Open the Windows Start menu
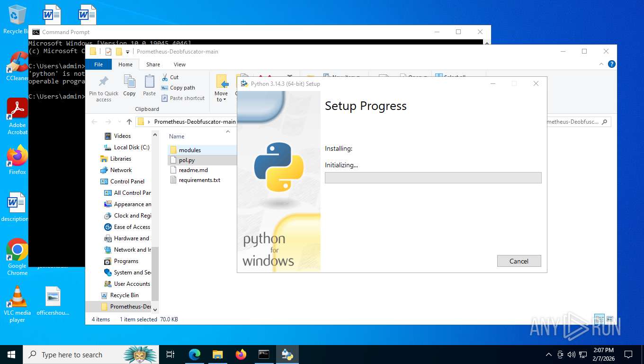Image resolution: width=644 pixels, height=364 pixels. pyautogui.click(x=11, y=355)
